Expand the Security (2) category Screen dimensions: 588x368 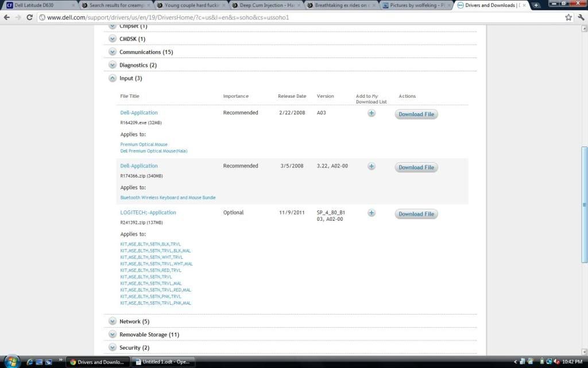(112, 347)
